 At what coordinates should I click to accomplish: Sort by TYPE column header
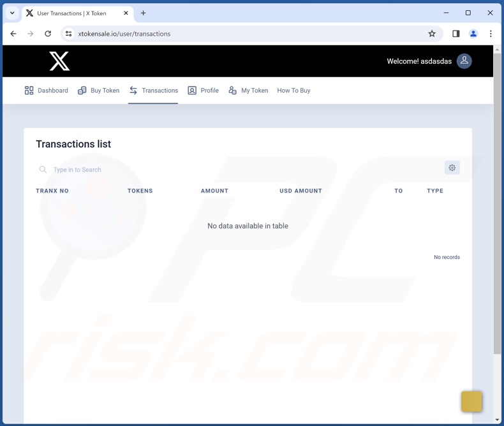pyautogui.click(x=435, y=191)
